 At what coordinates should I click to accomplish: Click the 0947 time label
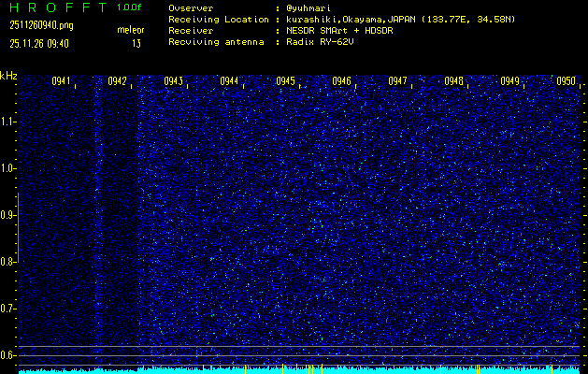(x=397, y=81)
